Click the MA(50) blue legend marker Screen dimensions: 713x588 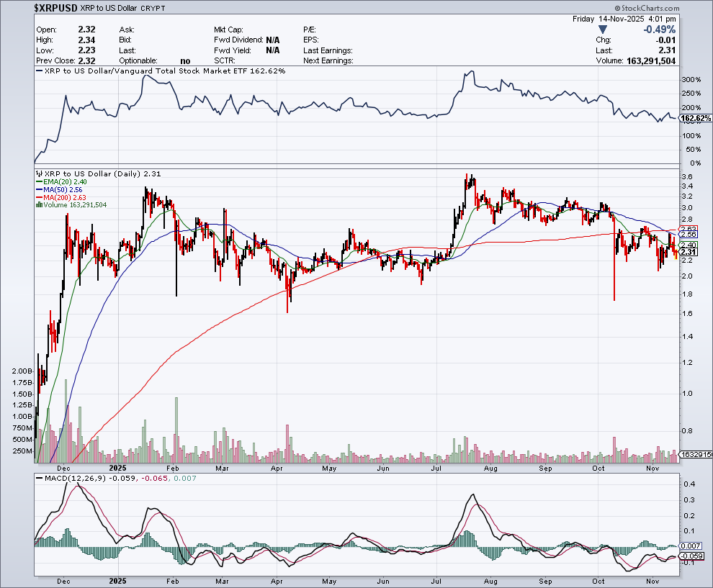point(39,190)
